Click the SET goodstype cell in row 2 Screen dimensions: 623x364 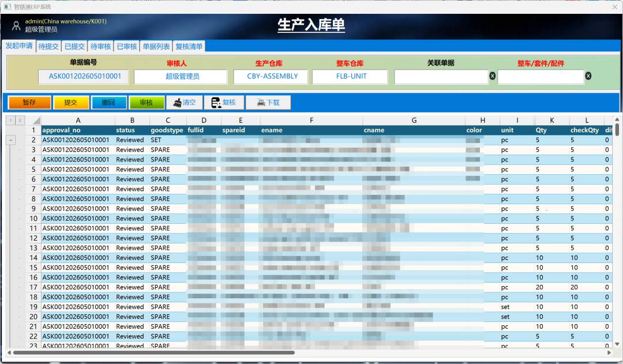click(x=168, y=140)
